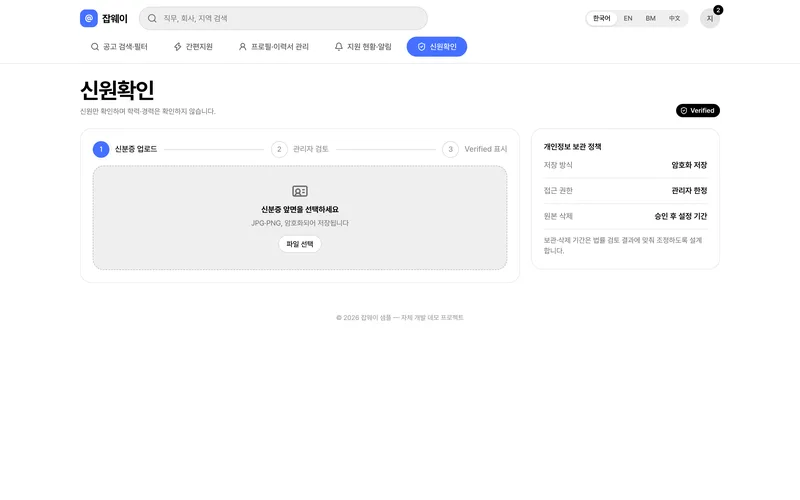The image size is (800, 500).
Task: Click the 개인정보 보관 정책 heading
Action: pyautogui.click(x=572, y=146)
